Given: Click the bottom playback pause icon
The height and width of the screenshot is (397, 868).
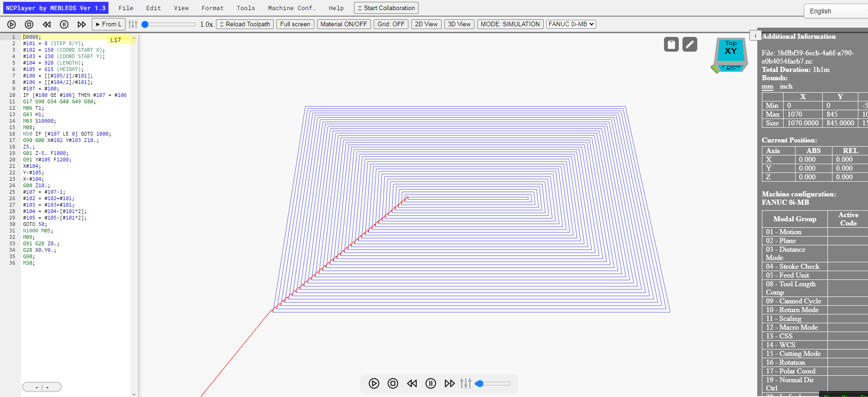Looking at the screenshot, I should [x=431, y=383].
